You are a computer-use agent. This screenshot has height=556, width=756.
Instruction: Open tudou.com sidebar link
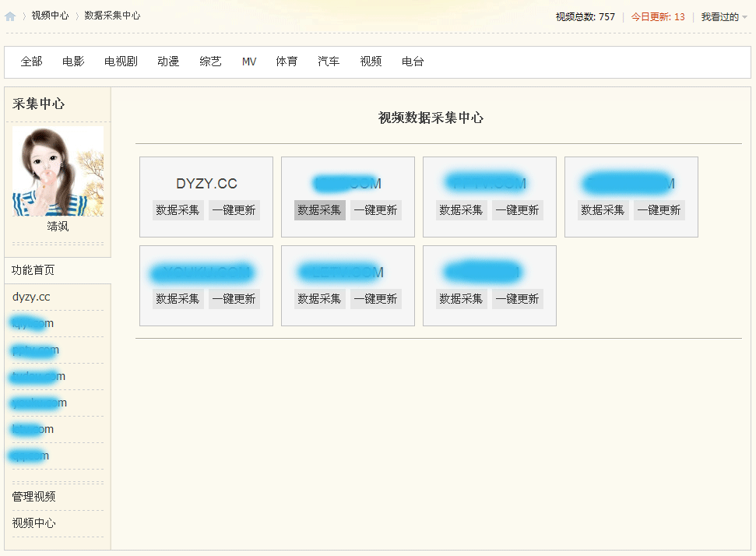coord(39,377)
